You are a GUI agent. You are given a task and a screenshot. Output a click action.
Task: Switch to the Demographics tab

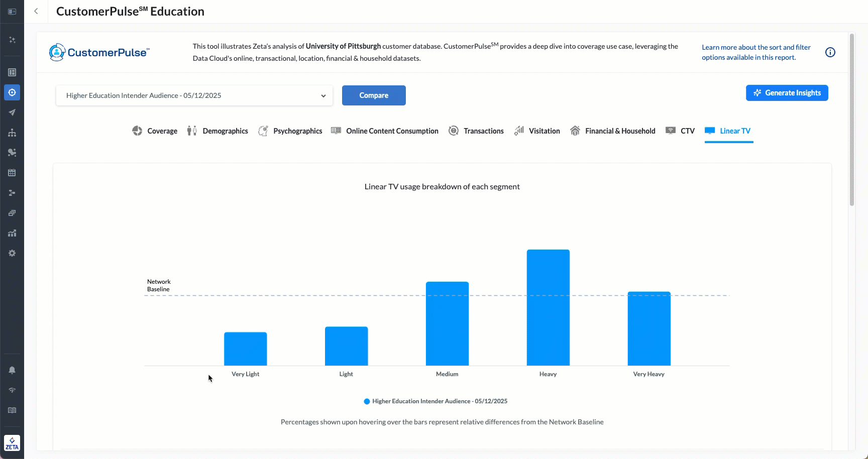tap(218, 131)
